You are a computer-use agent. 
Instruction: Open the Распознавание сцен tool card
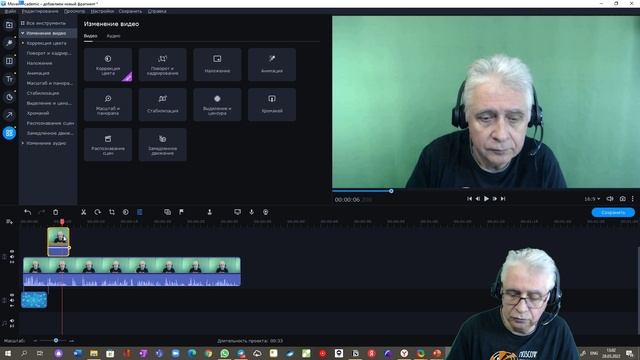(108, 144)
